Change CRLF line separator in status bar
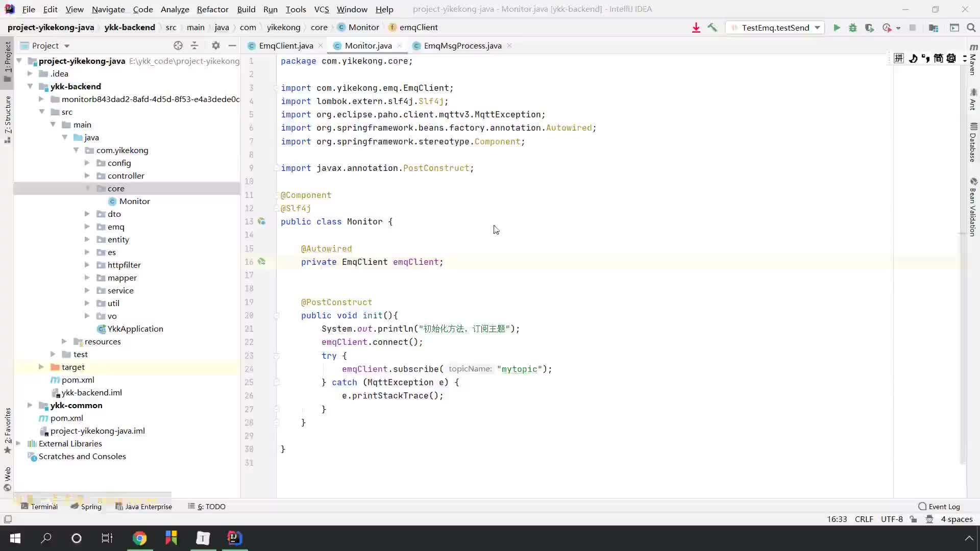This screenshot has height=551, width=980. click(864, 519)
